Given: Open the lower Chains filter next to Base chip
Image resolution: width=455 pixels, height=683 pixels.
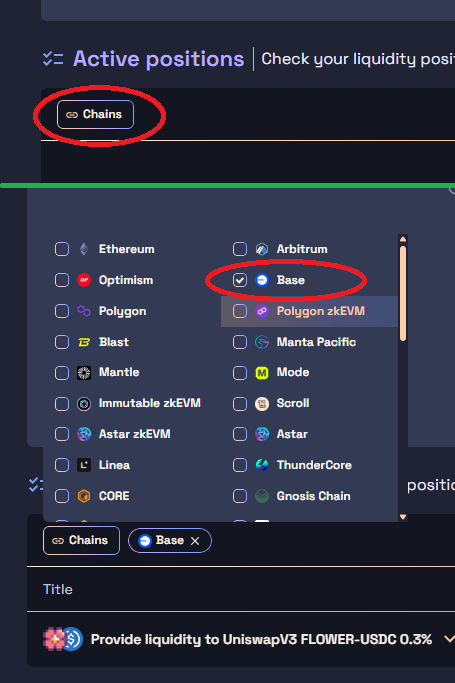Looking at the screenshot, I should pyautogui.click(x=81, y=541).
